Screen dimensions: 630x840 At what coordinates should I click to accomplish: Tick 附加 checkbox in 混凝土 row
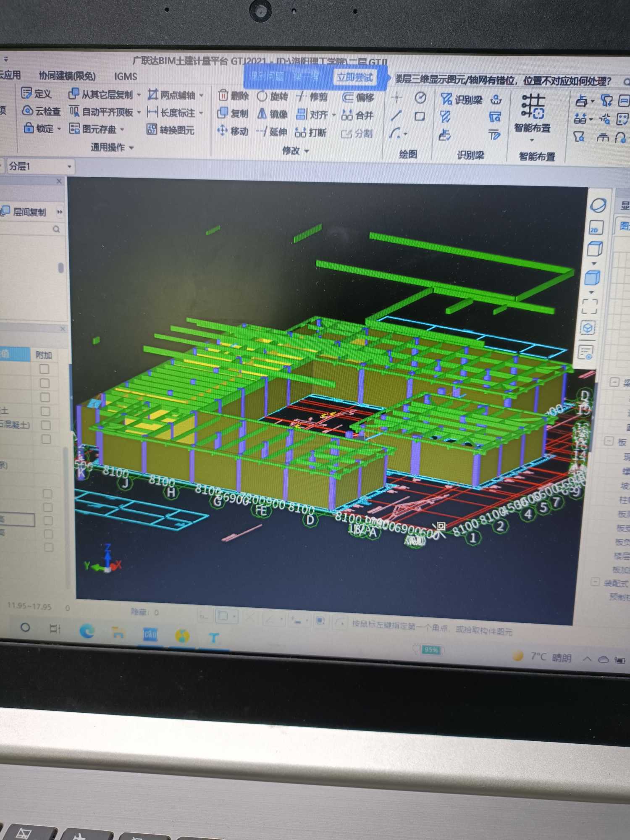click(x=46, y=425)
